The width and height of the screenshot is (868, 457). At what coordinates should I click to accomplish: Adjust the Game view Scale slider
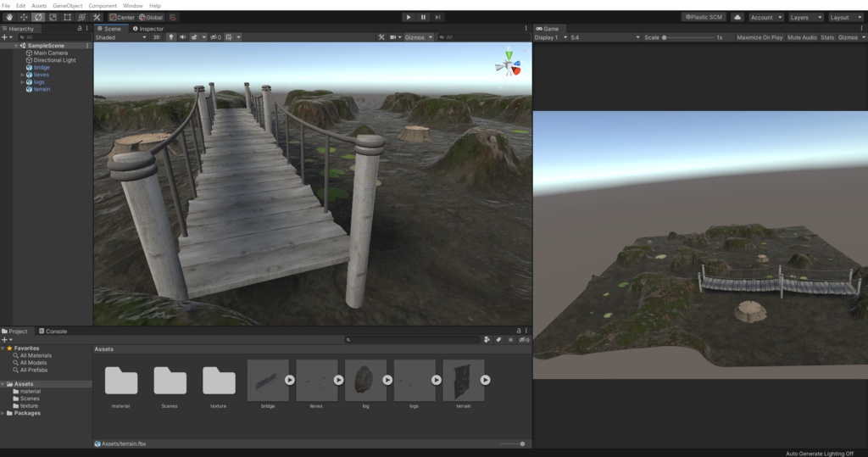pos(688,37)
